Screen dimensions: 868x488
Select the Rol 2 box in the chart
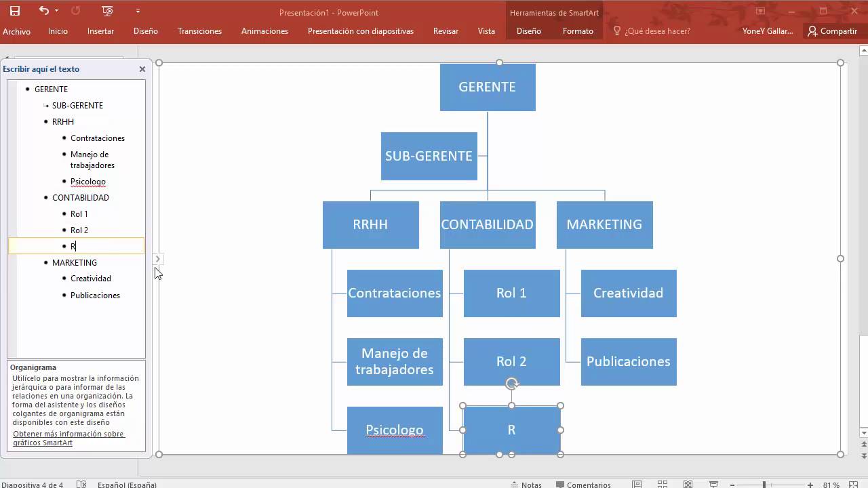(x=511, y=362)
